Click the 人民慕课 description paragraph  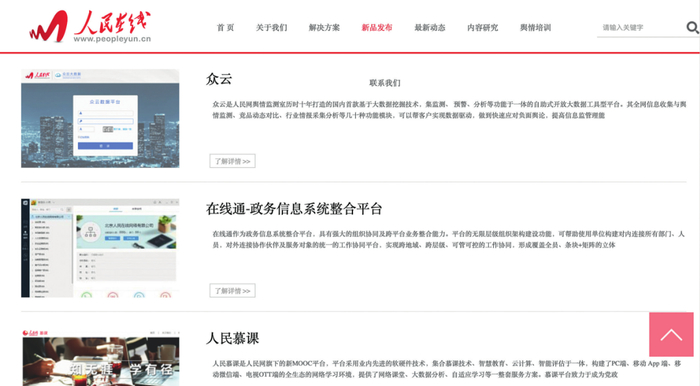[446, 369]
